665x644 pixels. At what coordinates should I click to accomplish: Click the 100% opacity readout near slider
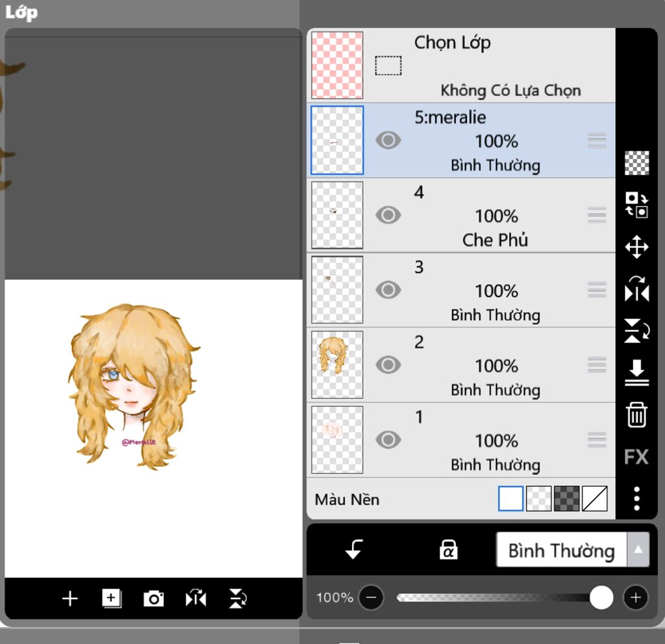pos(334,598)
